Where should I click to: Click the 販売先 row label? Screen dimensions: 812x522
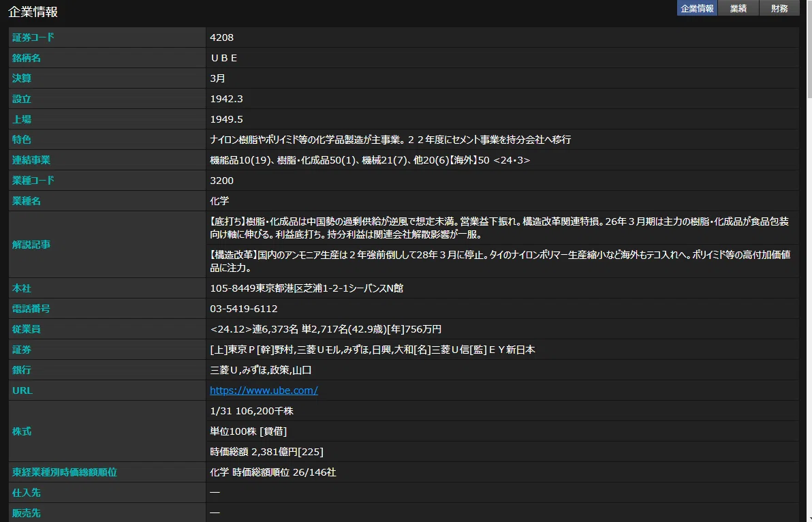(x=27, y=513)
